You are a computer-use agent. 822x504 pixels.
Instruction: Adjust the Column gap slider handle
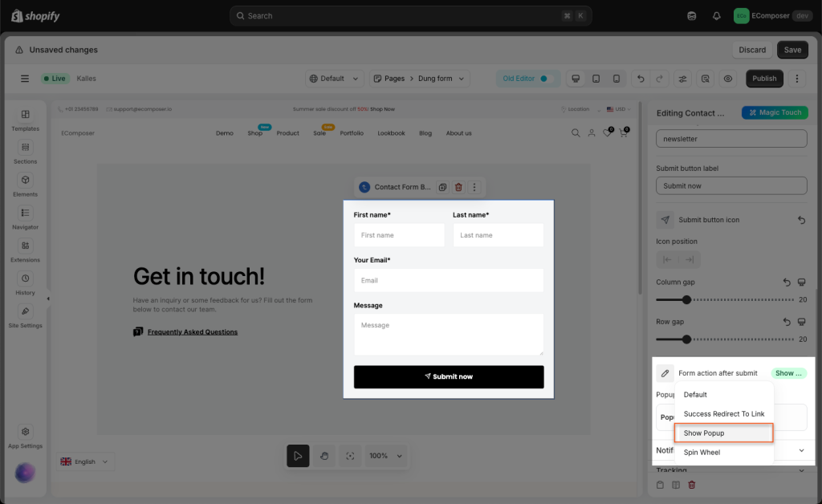click(686, 299)
